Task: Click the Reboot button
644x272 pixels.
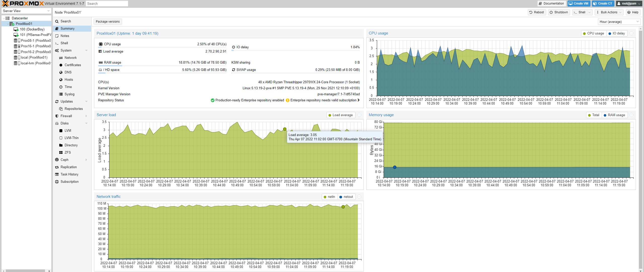Action: coord(537,12)
